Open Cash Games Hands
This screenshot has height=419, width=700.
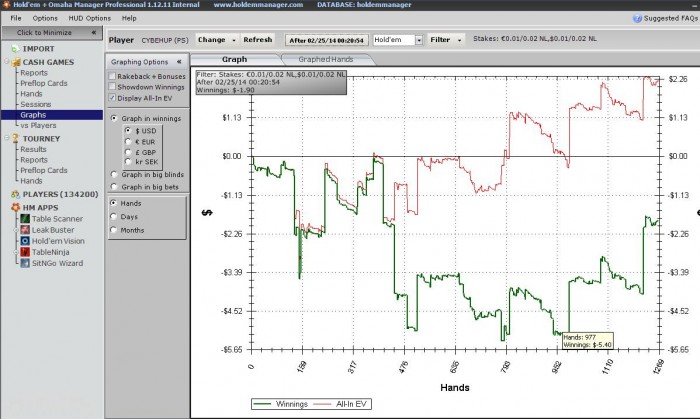31,94
